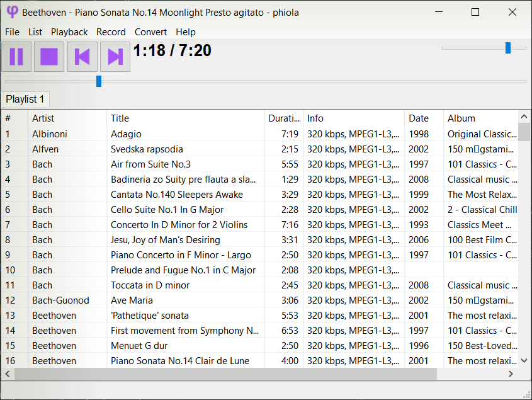532x400 pixels.
Task: Switch to the Playlist 1 tab
Action: click(x=25, y=100)
